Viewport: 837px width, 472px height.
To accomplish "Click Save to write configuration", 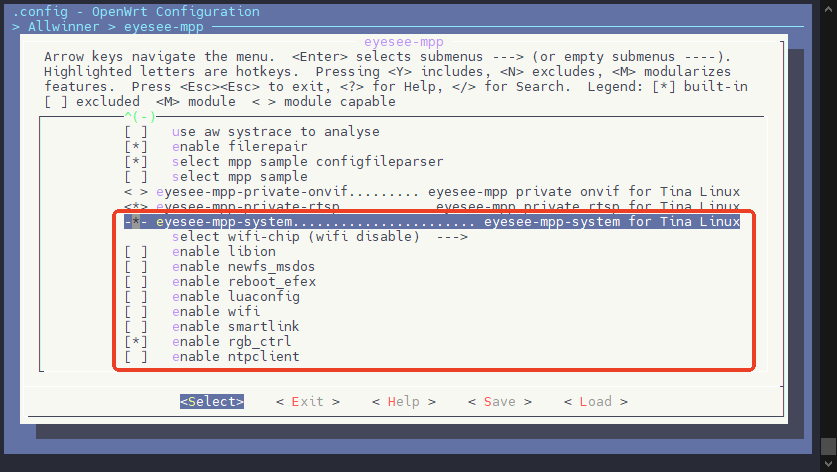I will pos(500,402).
